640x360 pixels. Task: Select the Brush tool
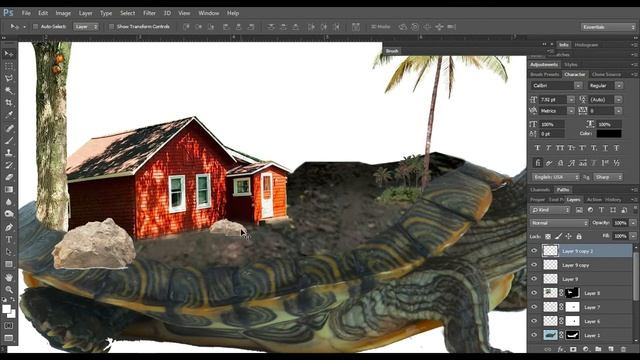(9, 140)
